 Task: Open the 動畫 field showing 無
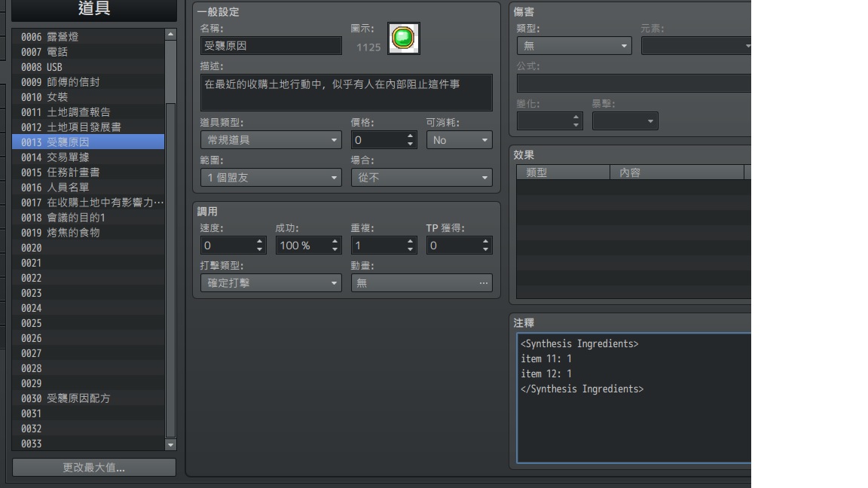click(x=421, y=282)
